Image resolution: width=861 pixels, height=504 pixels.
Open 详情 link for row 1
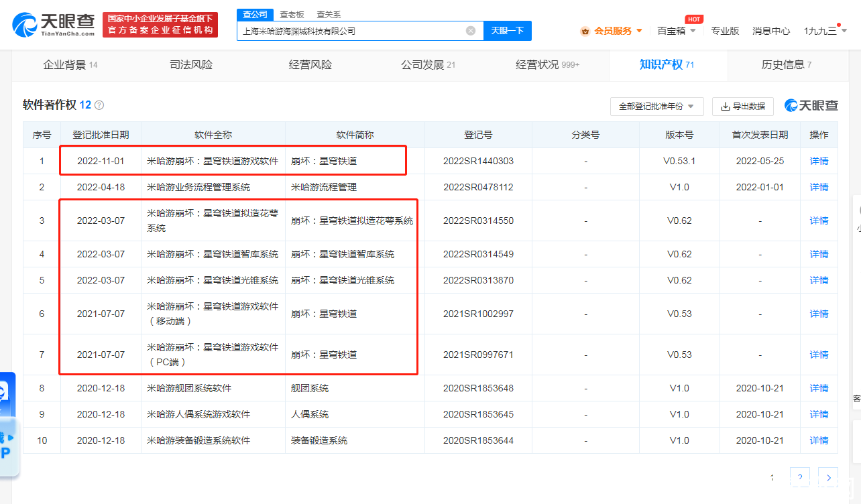819,161
